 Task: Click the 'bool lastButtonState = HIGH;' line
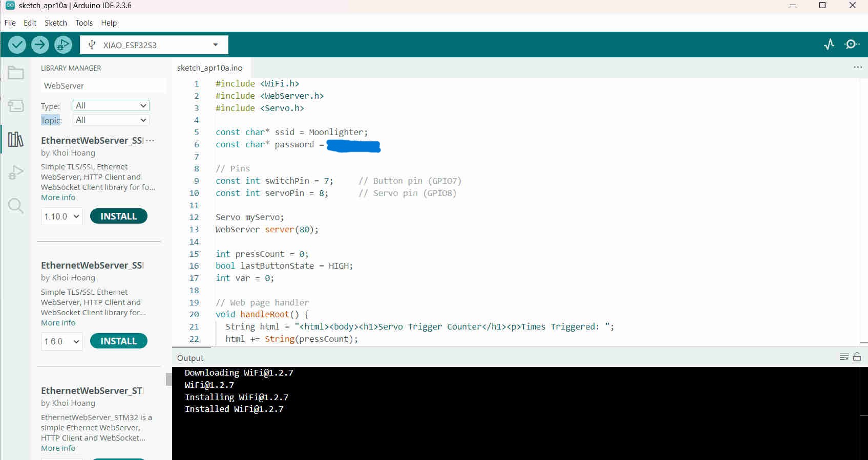(x=284, y=266)
